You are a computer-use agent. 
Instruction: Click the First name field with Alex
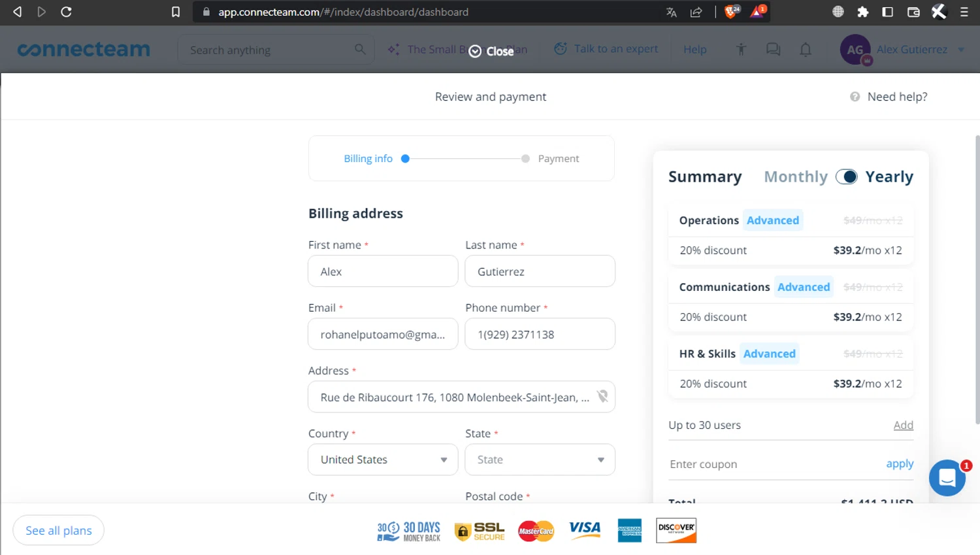(x=383, y=271)
